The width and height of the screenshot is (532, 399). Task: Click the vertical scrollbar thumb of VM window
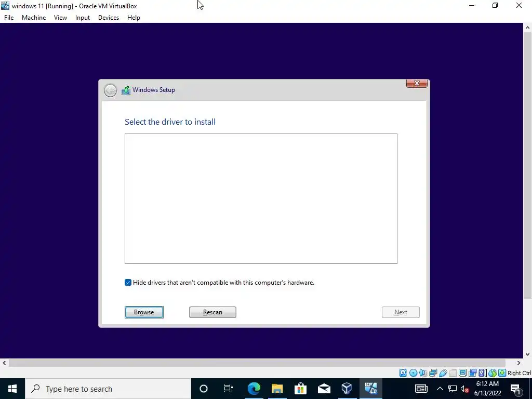point(528,166)
